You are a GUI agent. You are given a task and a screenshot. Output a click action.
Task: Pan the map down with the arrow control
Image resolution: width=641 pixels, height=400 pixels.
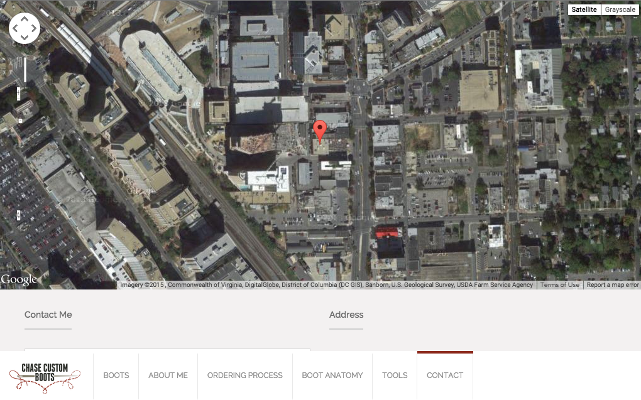pos(24,37)
